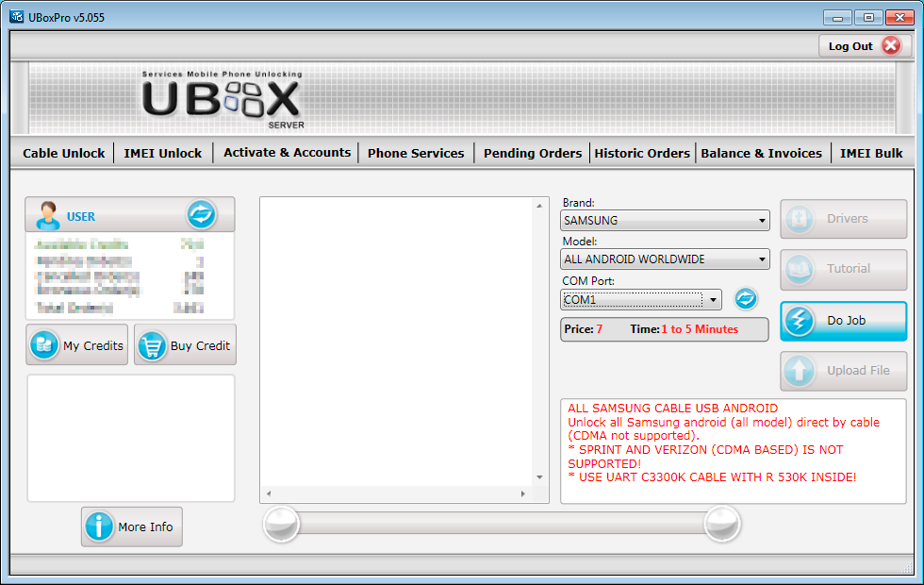Click the UART C3300K CABLE note line
Screen dimensions: 924x585
tap(712, 477)
